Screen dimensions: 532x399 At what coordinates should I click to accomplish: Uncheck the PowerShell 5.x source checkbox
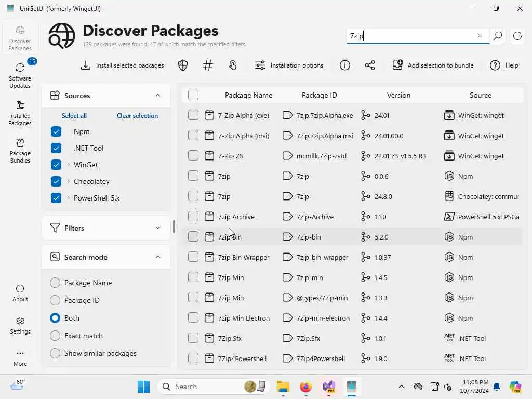click(56, 198)
